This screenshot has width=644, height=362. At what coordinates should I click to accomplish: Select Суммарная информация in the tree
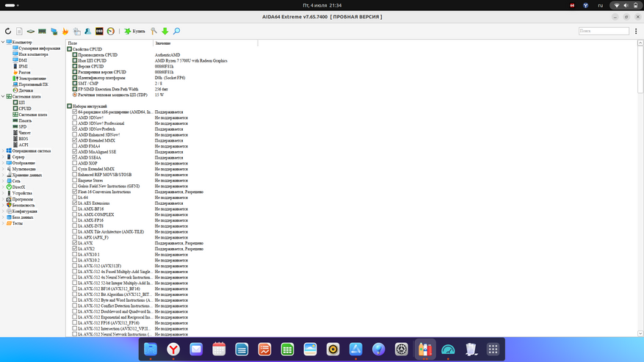[x=39, y=48]
